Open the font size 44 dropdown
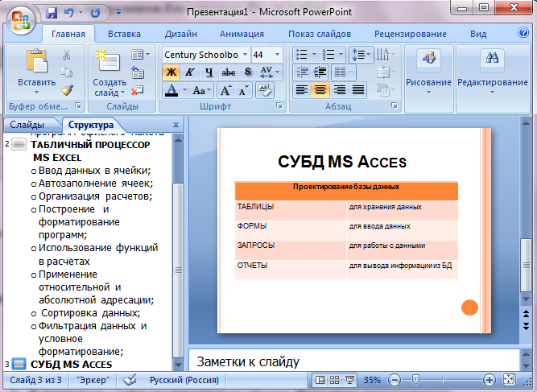 pos(277,55)
